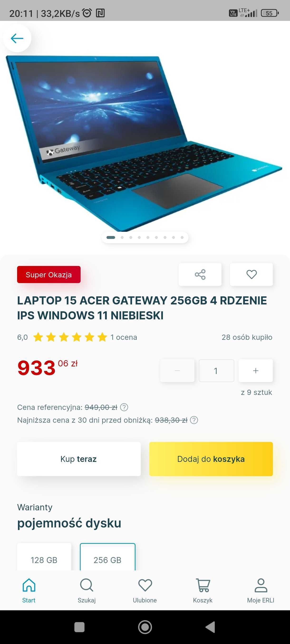
Task: Open help icon next to Cena referencyjna
Action: [x=124, y=407]
